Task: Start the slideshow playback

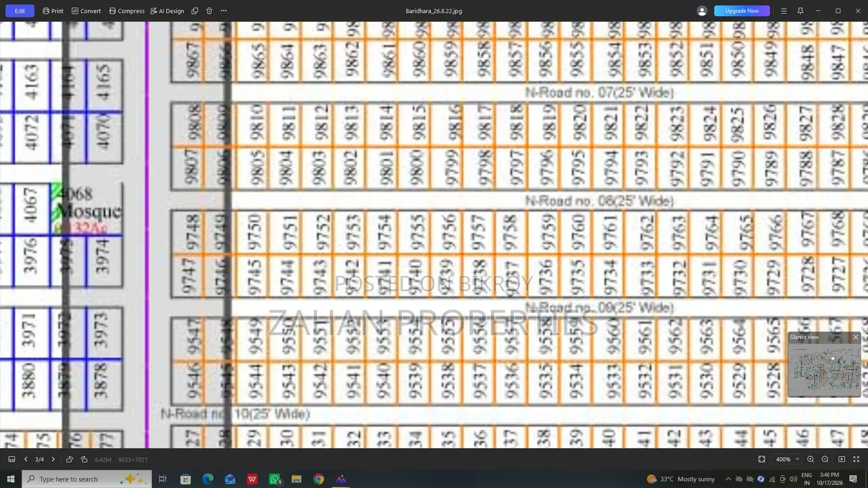Action: 841,459
